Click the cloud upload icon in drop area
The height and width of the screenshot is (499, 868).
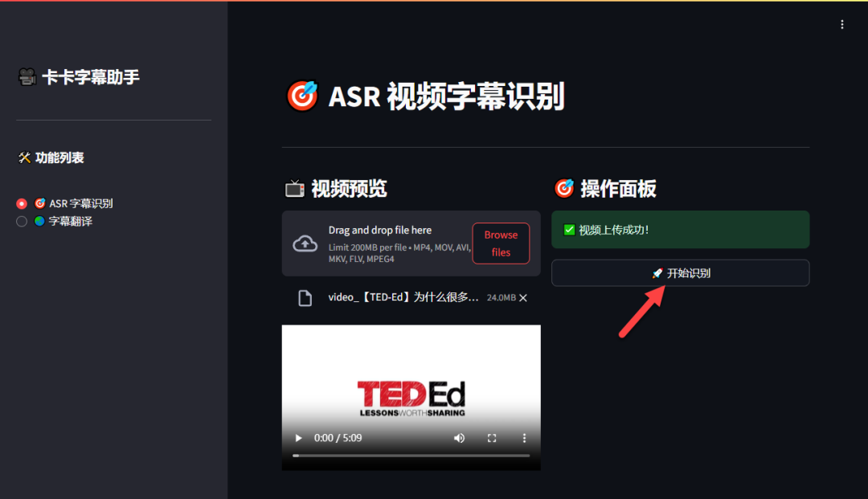coord(305,243)
